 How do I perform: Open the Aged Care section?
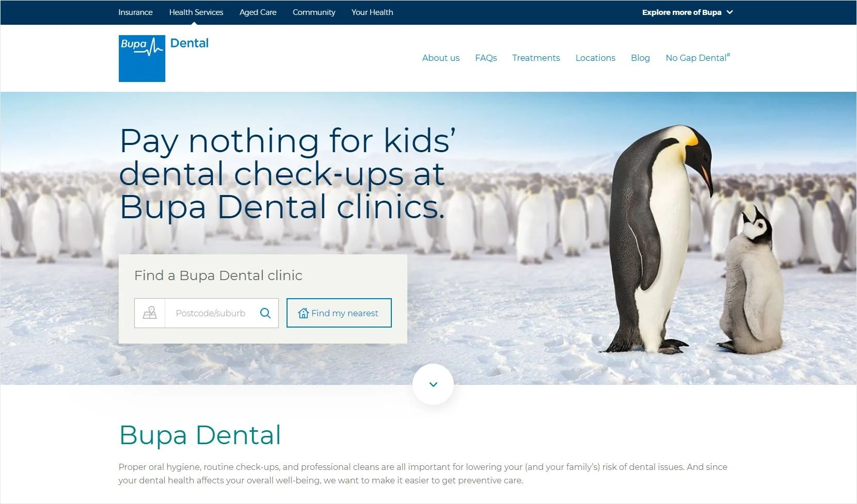[258, 12]
